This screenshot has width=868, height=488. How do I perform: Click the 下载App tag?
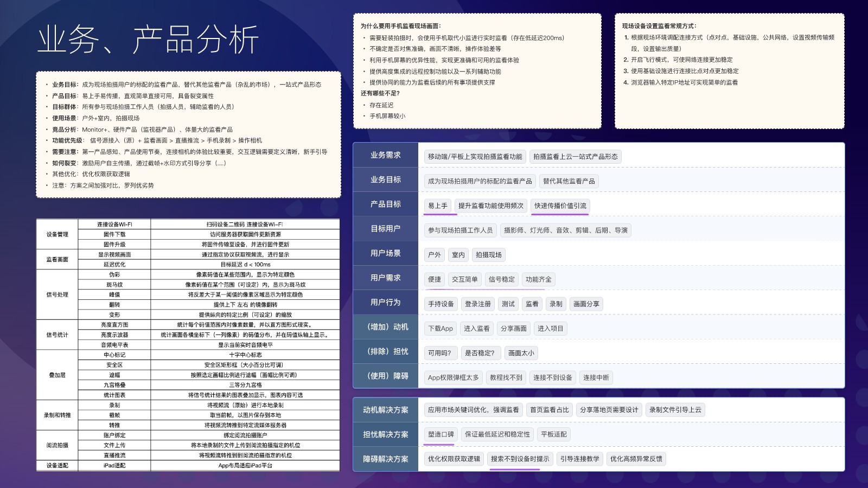point(441,329)
